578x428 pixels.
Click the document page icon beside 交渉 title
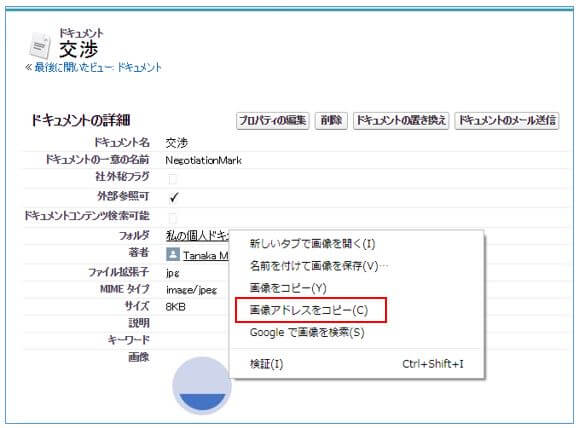tap(40, 45)
